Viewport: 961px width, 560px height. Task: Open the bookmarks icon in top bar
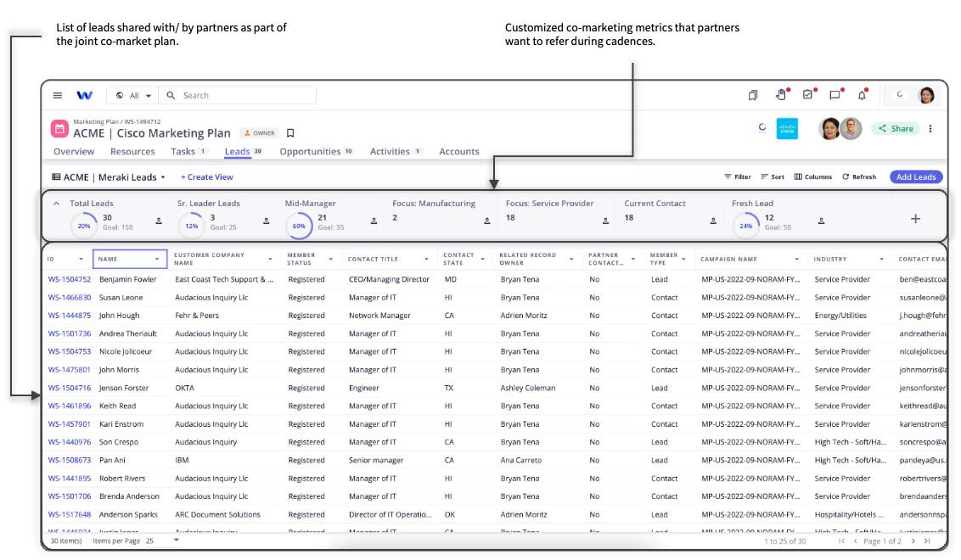[753, 95]
